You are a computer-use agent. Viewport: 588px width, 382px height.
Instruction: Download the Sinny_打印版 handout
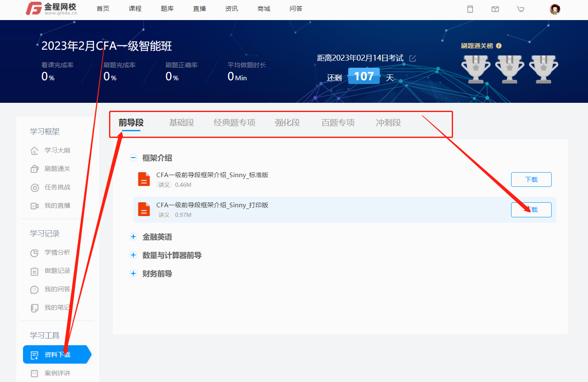531,210
